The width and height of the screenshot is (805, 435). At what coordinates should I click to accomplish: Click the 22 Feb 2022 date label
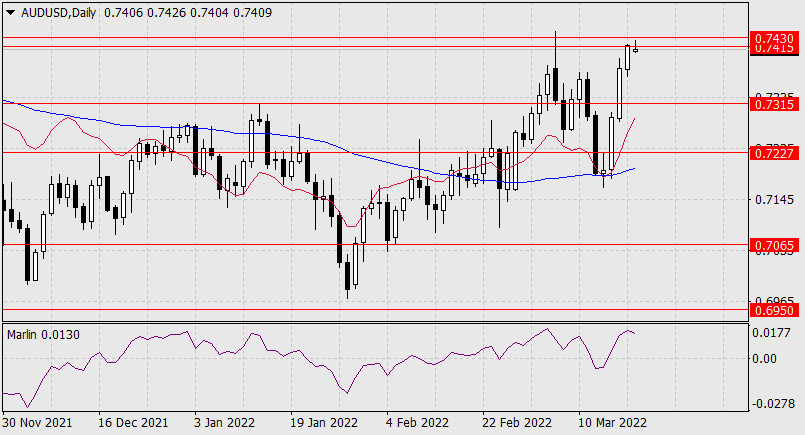coord(517,423)
